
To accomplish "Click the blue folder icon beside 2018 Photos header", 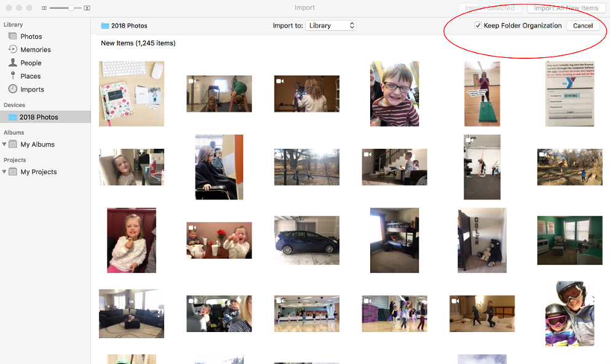I will 105,25.
